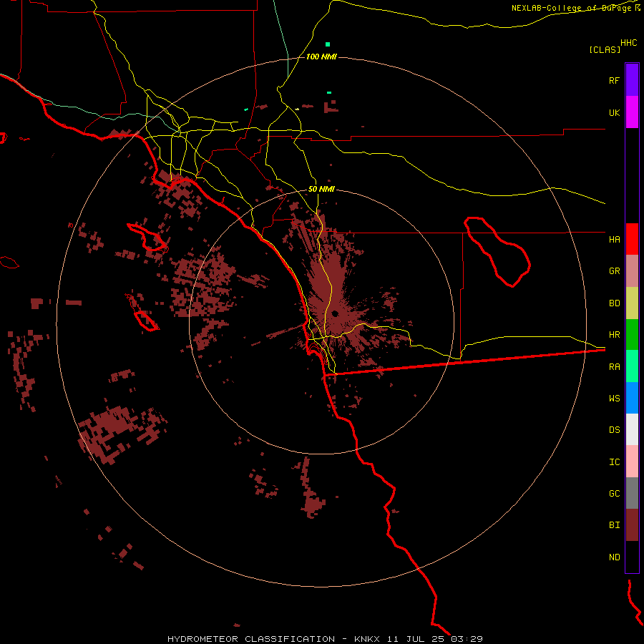The width and height of the screenshot is (644, 644).
Task: Click the GC gray legend swatch
Action: [x=632, y=493]
